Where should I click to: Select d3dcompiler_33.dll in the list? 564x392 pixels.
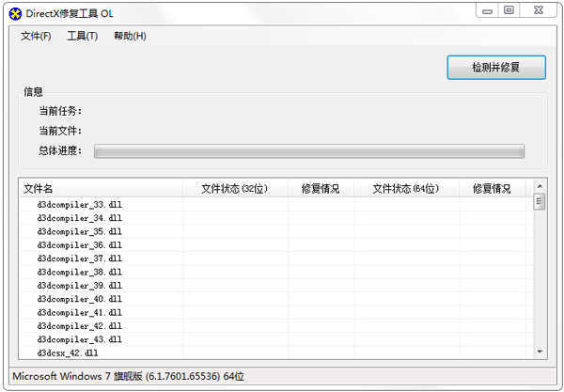(x=80, y=204)
